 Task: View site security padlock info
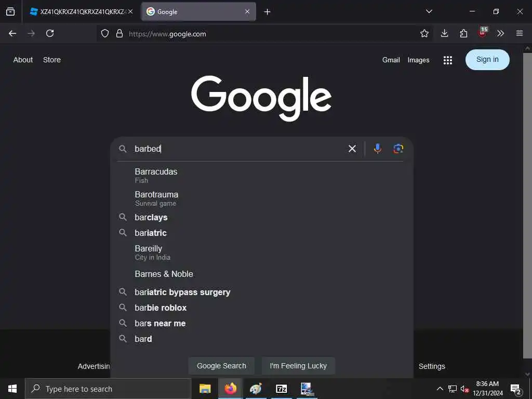[x=119, y=33]
